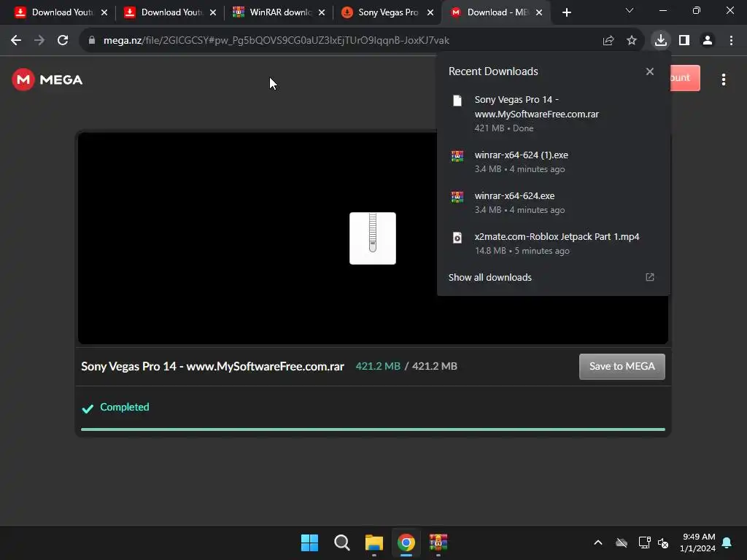Image resolution: width=747 pixels, height=560 pixels.
Task: Open x2mate.com-Roblox Jetpack Part 1.mp4 download
Action: point(554,244)
